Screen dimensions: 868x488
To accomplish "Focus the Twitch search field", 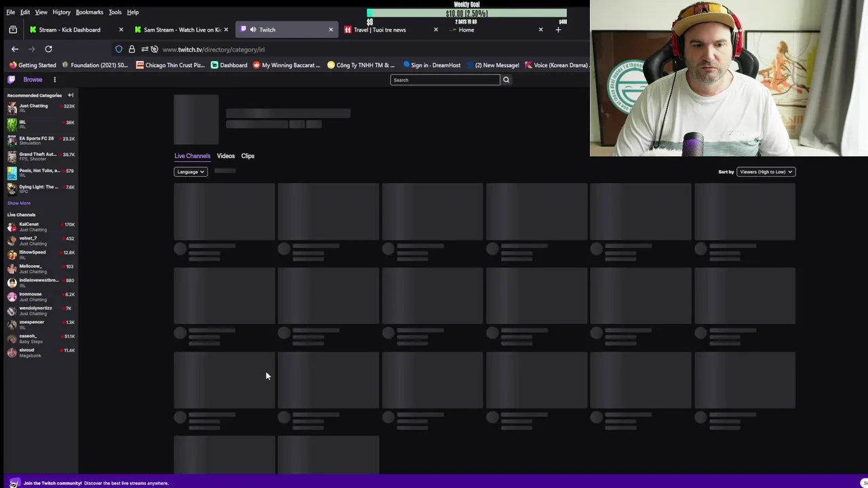I will click(445, 80).
